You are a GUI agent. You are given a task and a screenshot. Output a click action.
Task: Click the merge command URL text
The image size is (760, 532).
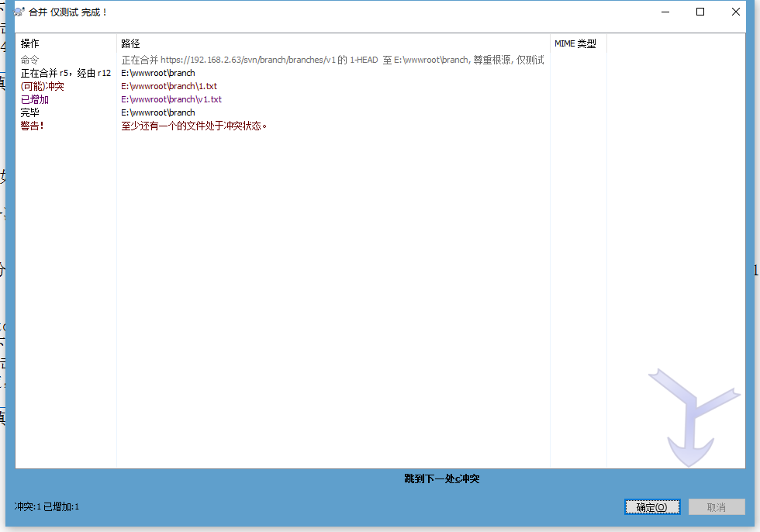pyautogui.click(x=333, y=60)
